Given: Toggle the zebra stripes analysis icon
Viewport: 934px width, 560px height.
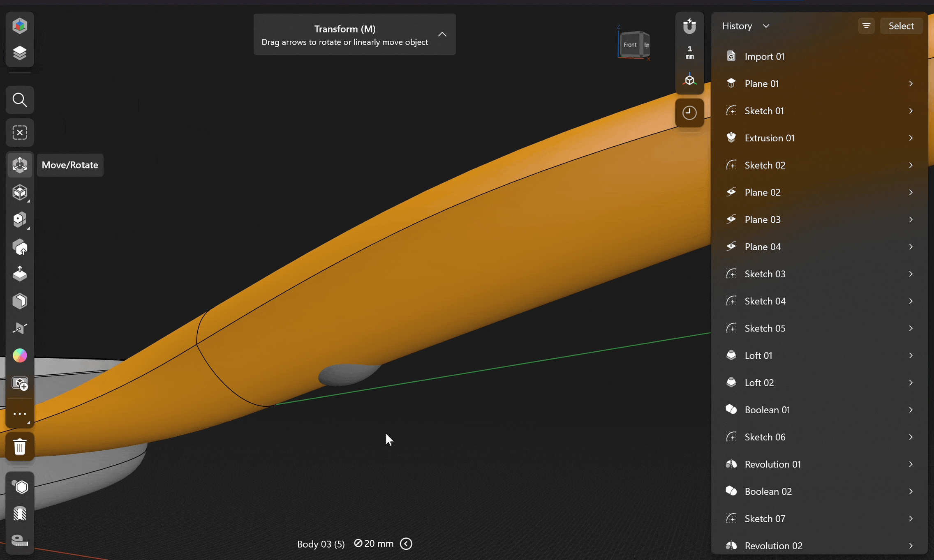Looking at the screenshot, I should tap(20, 514).
